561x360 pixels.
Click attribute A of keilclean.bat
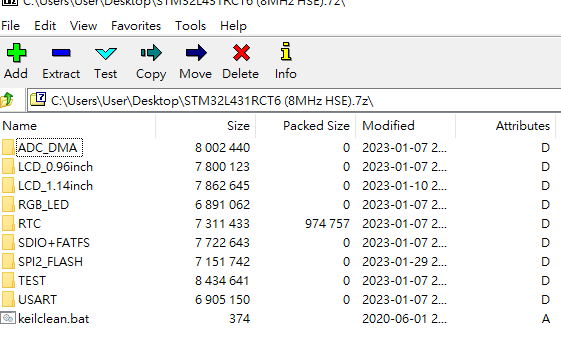pyautogui.click(x=546, y=318)
